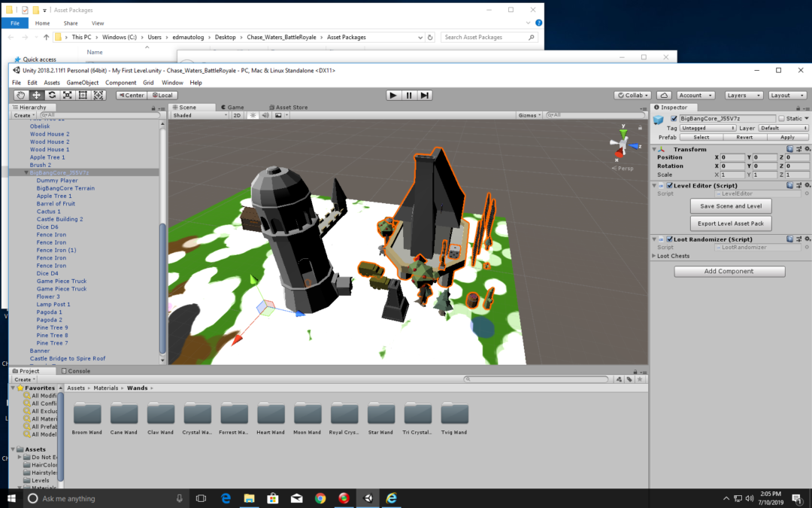This screenshot has height=508, width=812.
Task: Toggle the Inspector panel lock icon
Action: [798, 108]
